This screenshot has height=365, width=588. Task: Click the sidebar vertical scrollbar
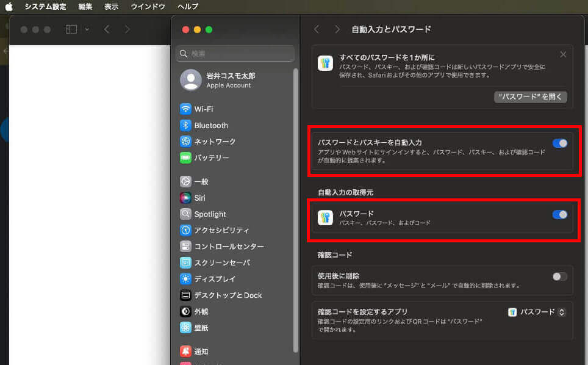pyautogui.click(x=296, y=210)
